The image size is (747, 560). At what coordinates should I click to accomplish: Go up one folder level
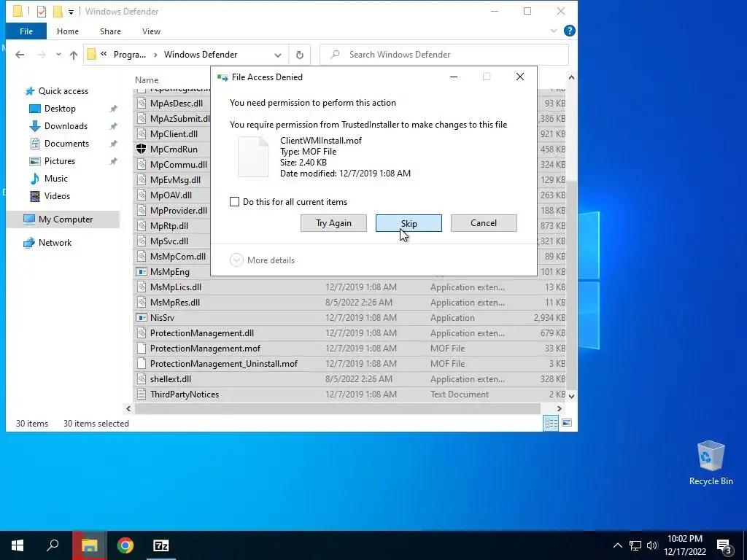74,55
